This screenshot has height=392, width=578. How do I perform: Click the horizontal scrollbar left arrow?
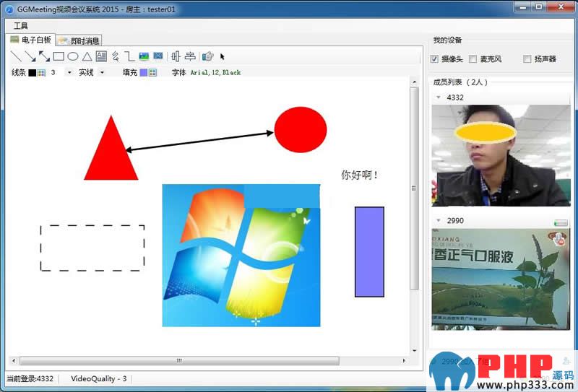click(14, 361)
